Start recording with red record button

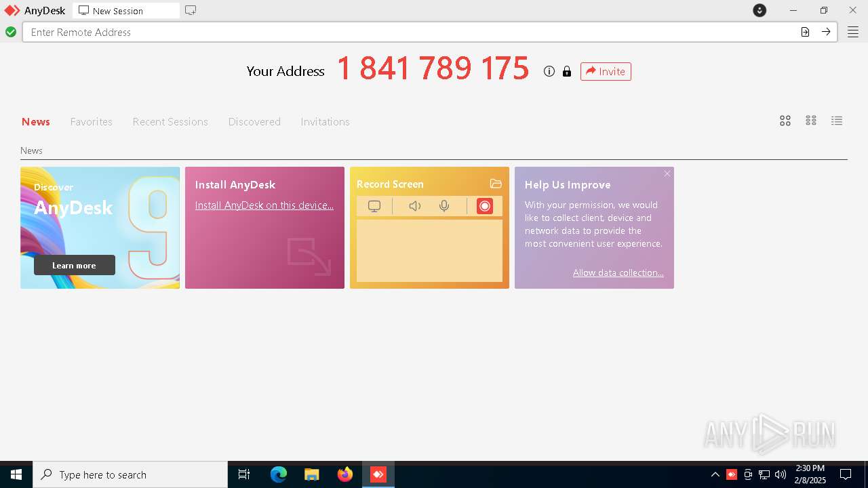[485, 206]
